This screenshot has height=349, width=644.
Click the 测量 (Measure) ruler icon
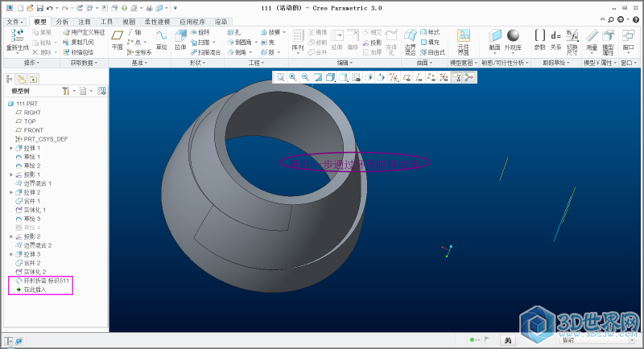592,38
